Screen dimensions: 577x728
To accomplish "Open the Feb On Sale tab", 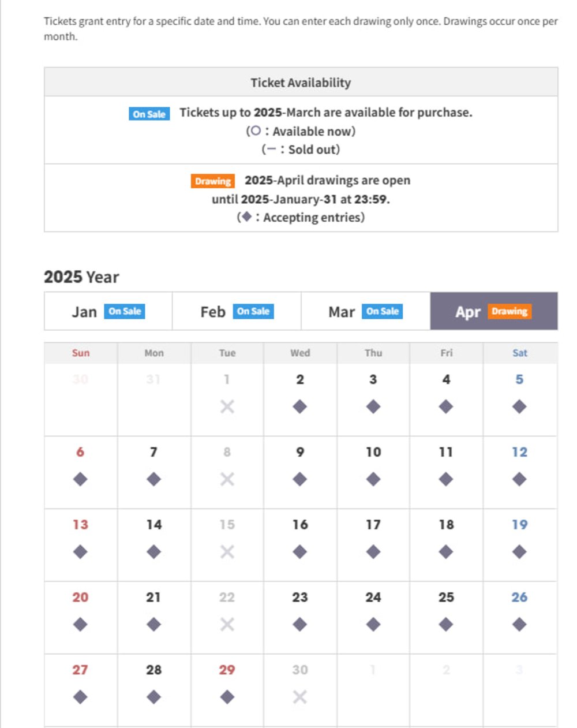I will tap(237, 312).
